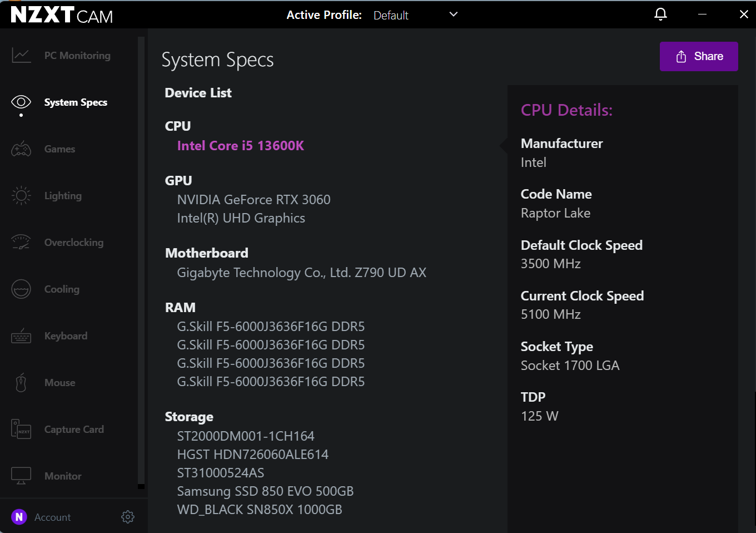Go to Monitor section label
This screenshot has height=533, width=756.
(63, 476)
